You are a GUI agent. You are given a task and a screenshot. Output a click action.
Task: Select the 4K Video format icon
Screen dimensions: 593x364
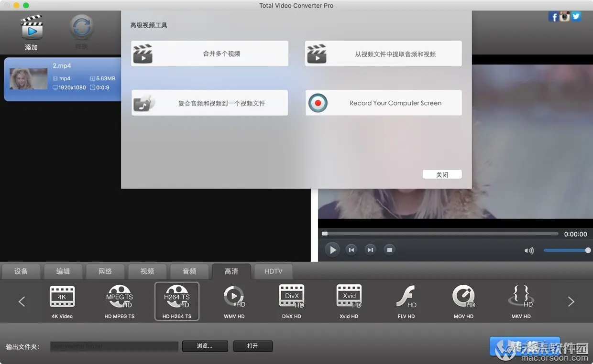[62, 297]
